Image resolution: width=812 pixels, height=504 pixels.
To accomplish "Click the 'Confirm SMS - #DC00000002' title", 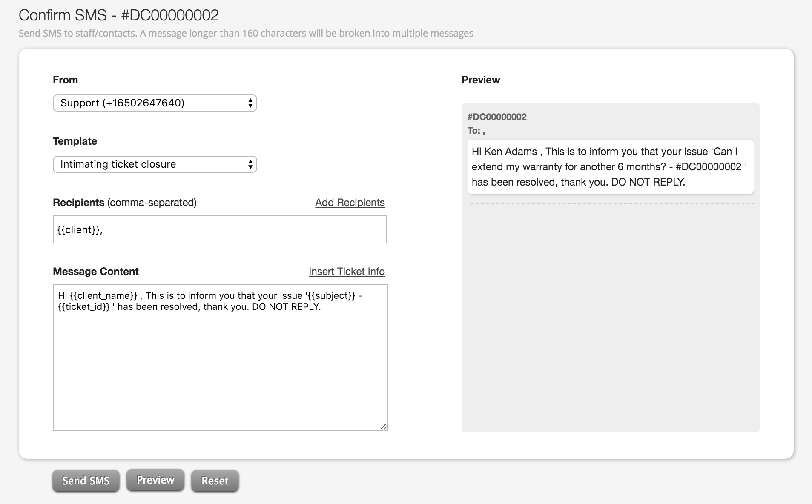I will coord(119,15).
